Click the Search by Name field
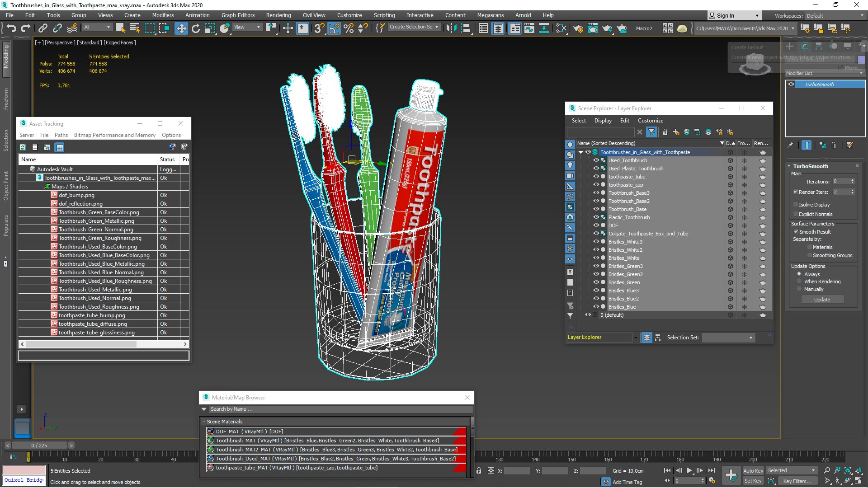868x488 pixels. pos(340,409)
